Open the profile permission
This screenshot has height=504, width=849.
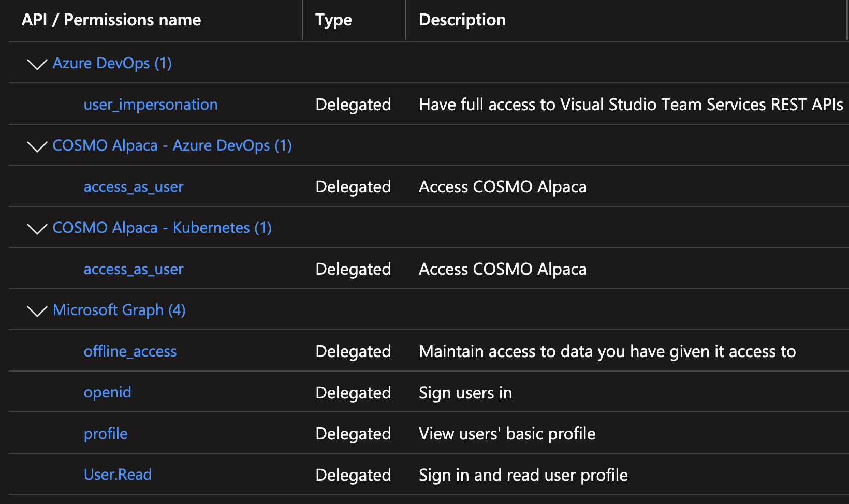point(106,433)
